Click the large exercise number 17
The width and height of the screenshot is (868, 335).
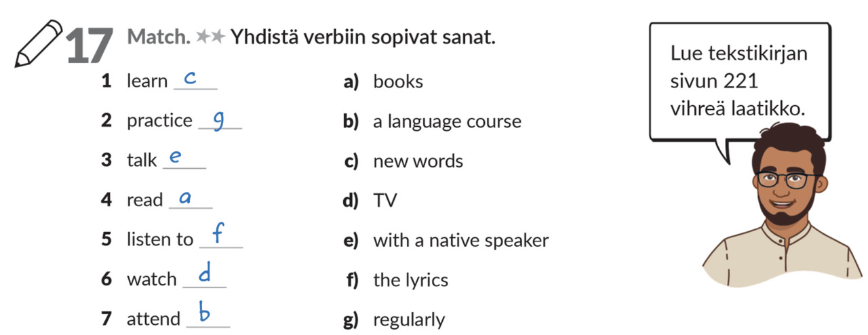90,46
